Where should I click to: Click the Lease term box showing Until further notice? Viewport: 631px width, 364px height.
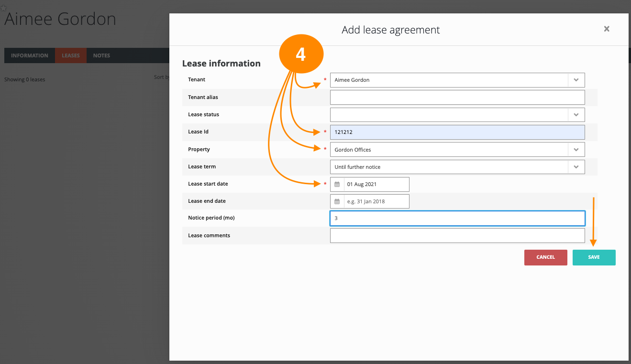coord(457,167)
